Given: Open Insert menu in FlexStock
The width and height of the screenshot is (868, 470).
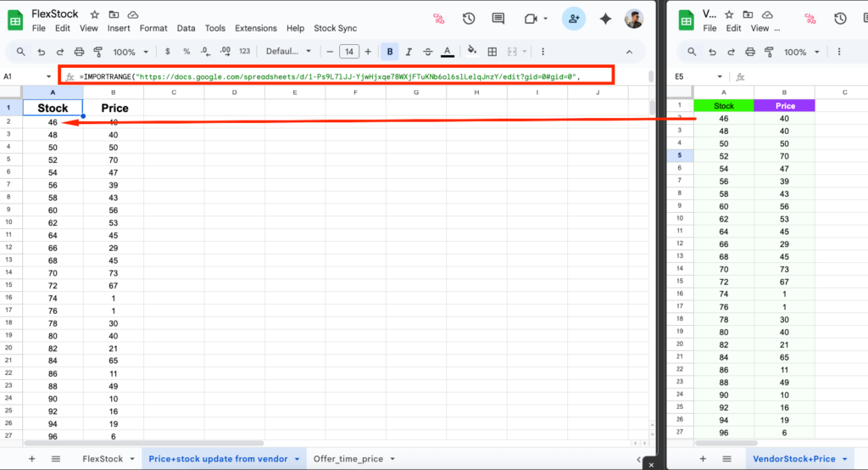Looking at the screenshot, I should tap(119, 28).
